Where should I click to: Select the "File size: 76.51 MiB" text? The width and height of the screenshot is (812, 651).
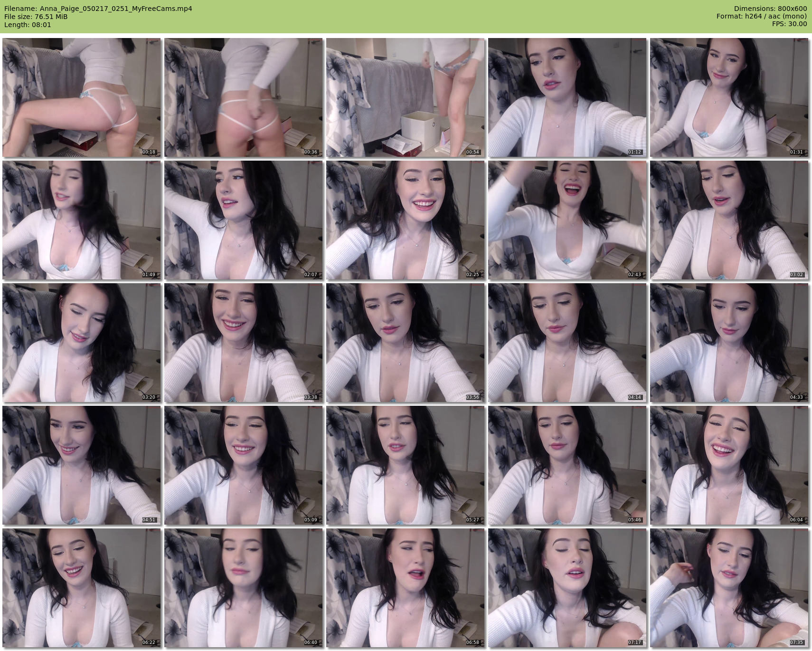click(36, 17)
